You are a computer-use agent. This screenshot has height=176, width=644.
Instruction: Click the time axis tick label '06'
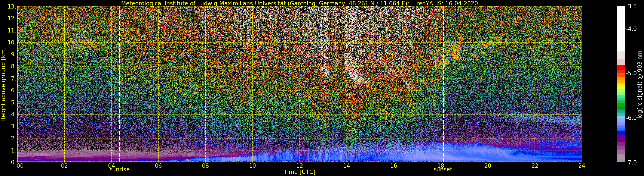(x=159, y=166)
